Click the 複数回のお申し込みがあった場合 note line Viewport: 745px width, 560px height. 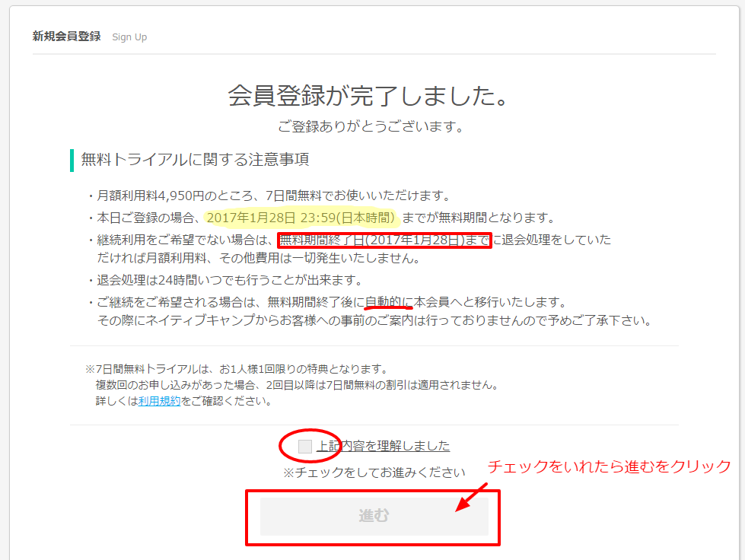tap(298, 385)
